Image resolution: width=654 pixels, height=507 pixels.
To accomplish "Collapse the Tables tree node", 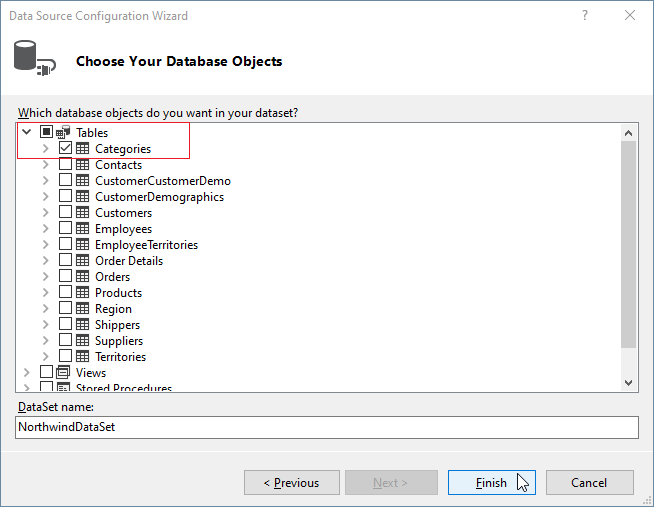I will click(x=27, y=132).
